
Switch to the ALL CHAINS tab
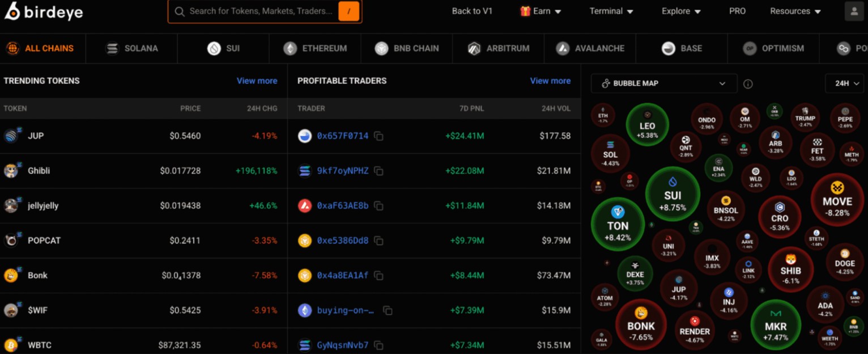42,48
